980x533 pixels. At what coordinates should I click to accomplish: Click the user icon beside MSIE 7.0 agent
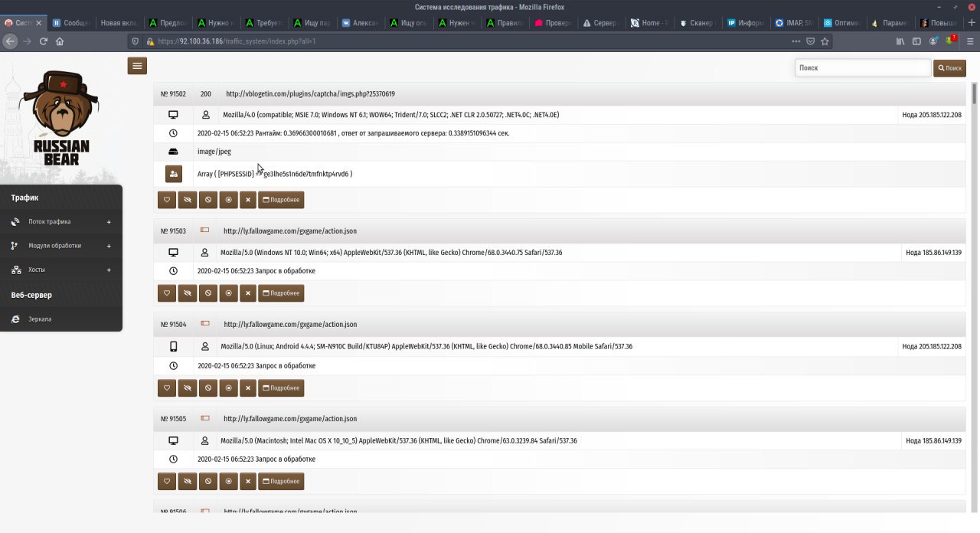click(x=205, y=115)
